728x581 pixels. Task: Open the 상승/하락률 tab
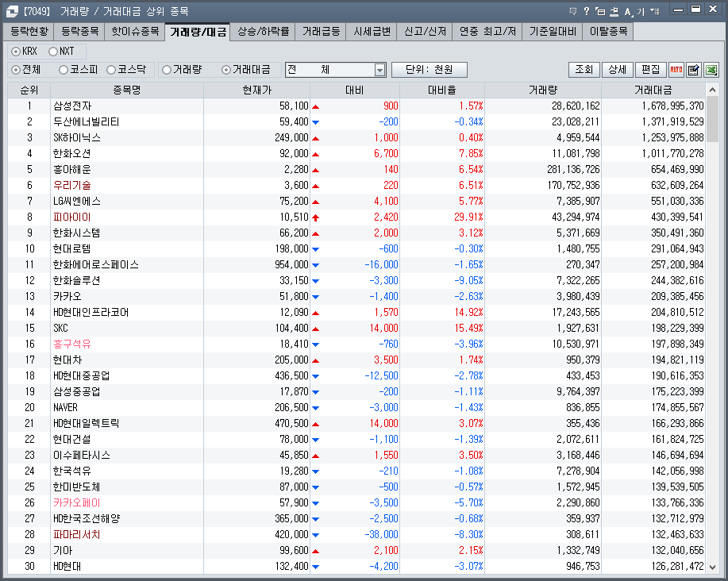(x=264, y=32)
